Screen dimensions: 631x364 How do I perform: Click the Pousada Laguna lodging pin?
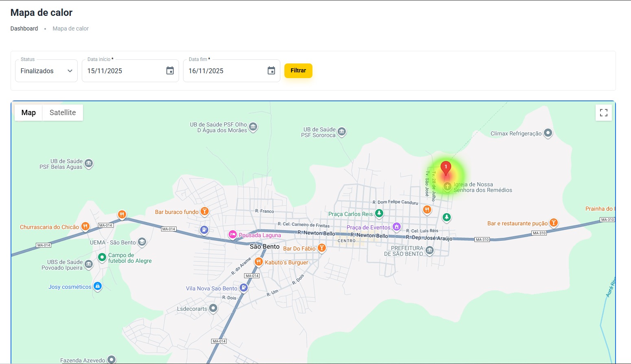click(x=233, y=235)
